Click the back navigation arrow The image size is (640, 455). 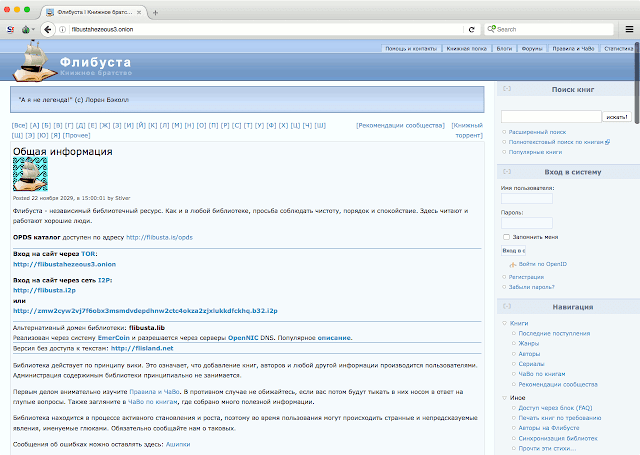(46, 30)
